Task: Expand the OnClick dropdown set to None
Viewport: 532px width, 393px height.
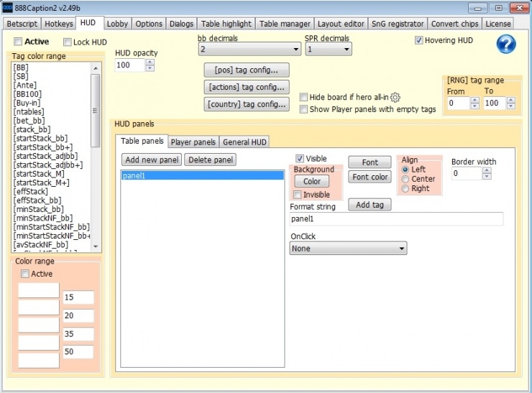Action: [x=348, y=248]
